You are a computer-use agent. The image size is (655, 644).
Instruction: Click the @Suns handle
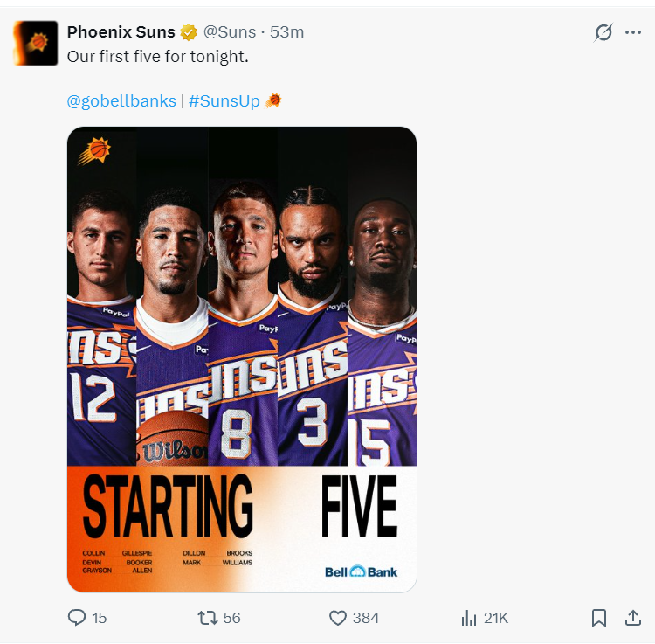pyautogui.click(x=230, y=32)
